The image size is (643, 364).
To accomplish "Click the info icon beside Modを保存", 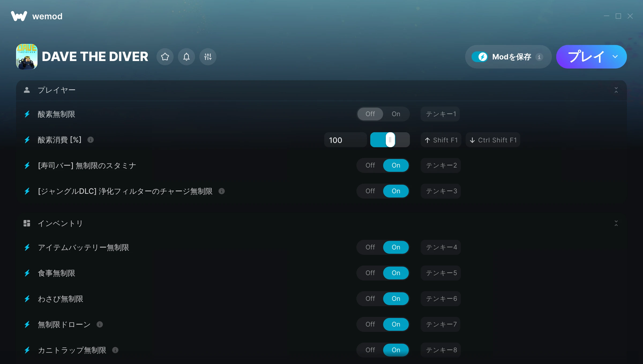I will [539, 57].
